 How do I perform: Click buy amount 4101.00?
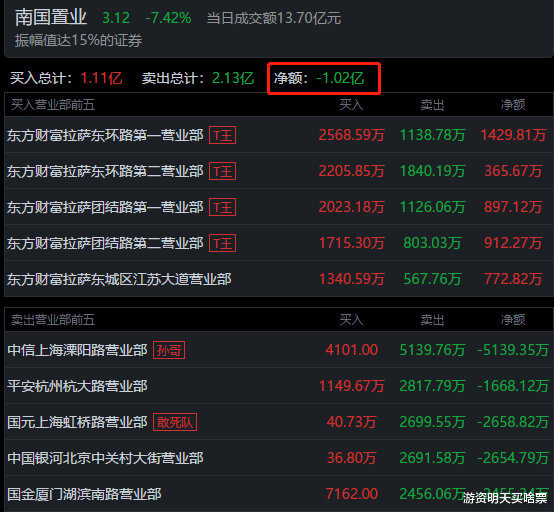352,350
